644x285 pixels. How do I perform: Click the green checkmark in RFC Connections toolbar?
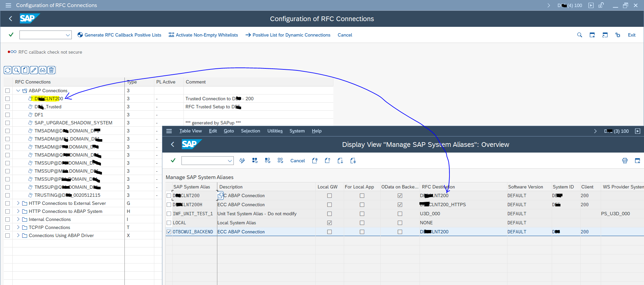click(x=11, y=35)
